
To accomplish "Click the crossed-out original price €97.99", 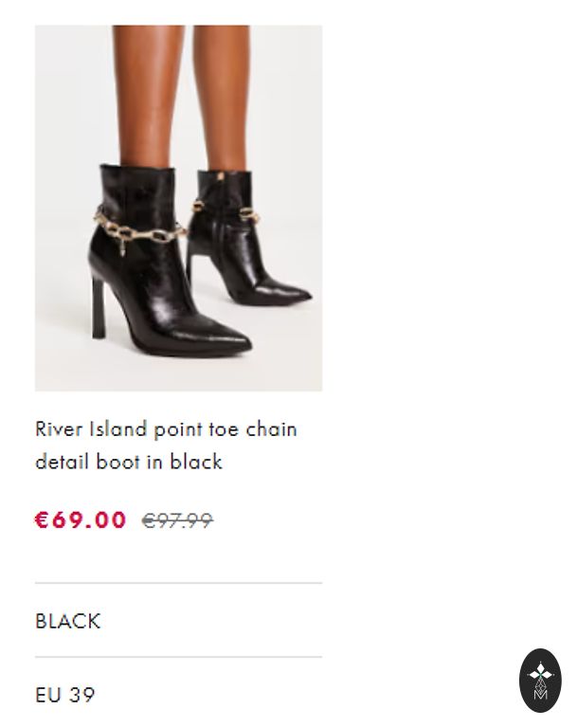I will (x=177, y=520).
